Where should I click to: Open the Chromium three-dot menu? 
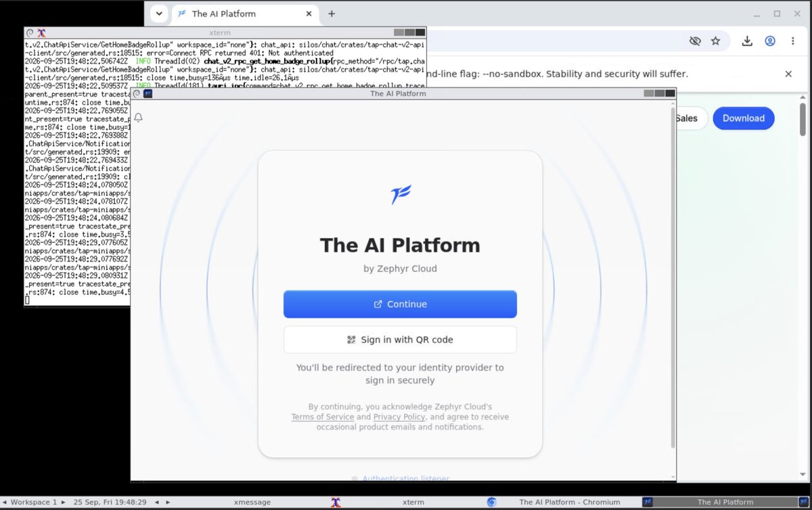[x=792, y=41]
